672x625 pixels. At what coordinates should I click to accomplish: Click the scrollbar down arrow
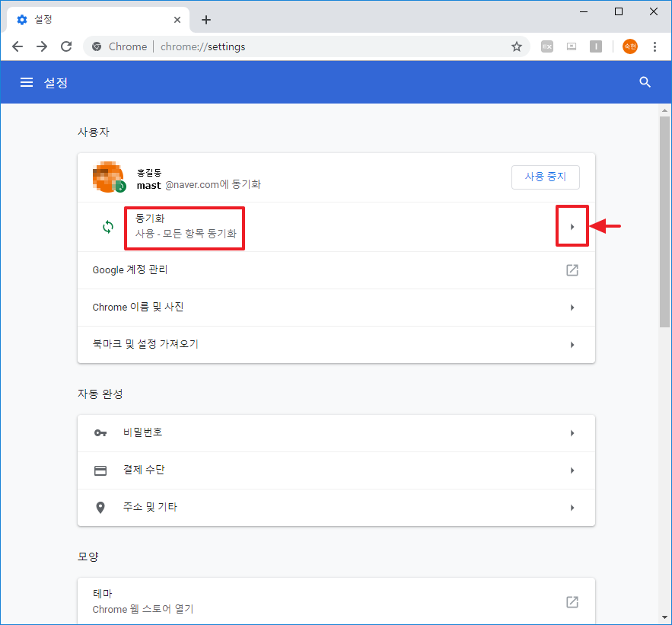(664, 617)
